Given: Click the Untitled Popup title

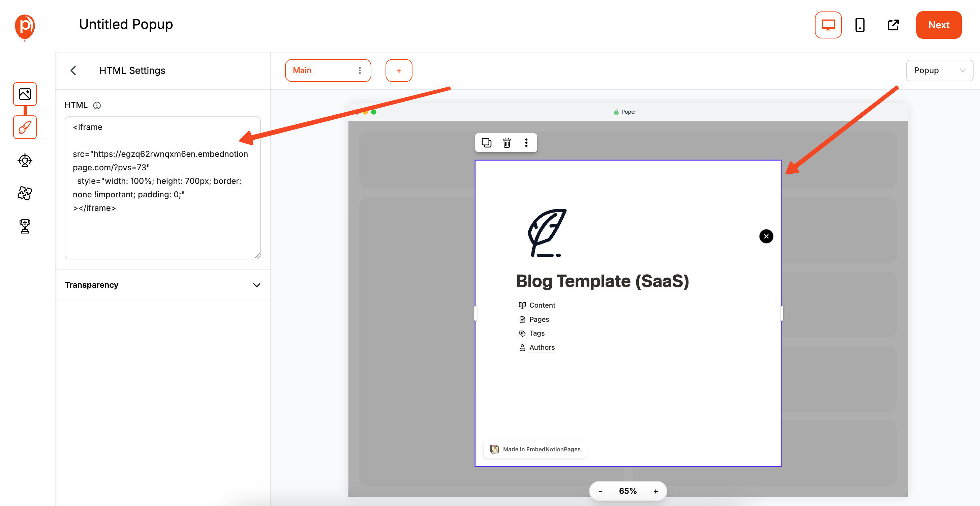Looking at the screenshot, I should pos(126,24).
